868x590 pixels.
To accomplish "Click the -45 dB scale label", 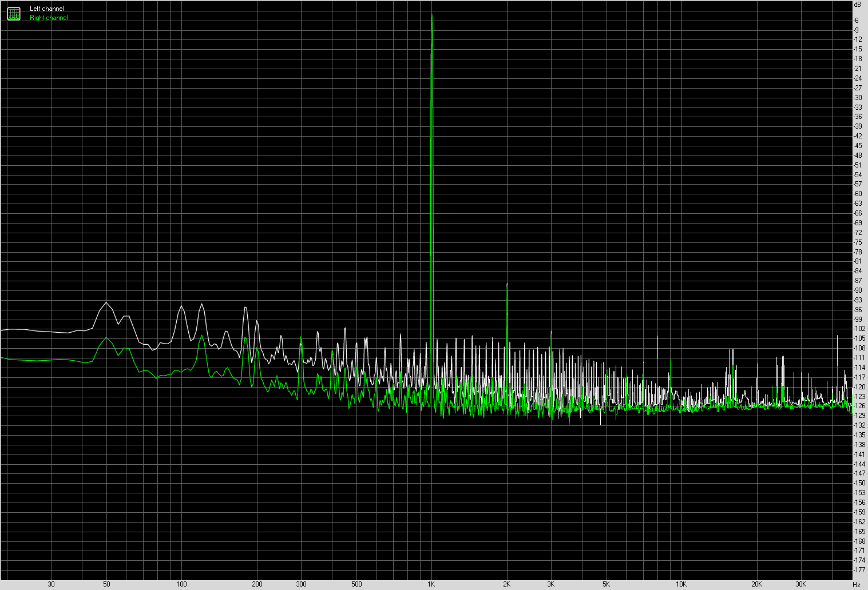I will click(x=858, y=146).
